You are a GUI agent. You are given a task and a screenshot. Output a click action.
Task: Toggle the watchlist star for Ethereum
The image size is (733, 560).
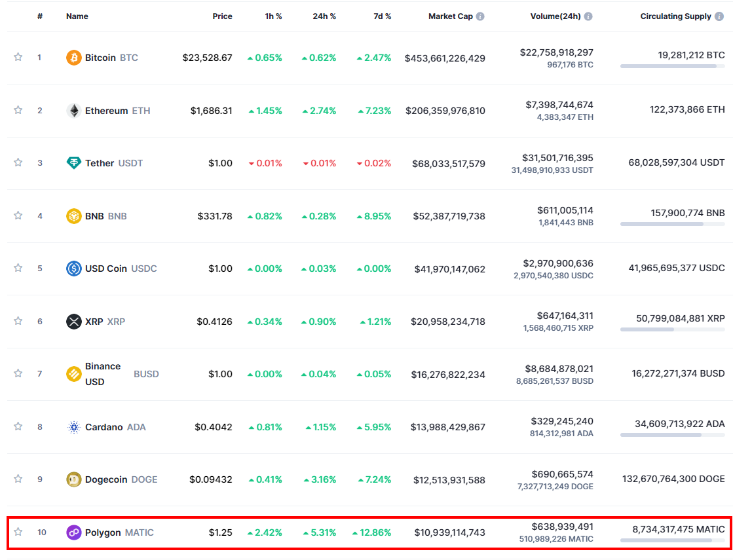18,110
